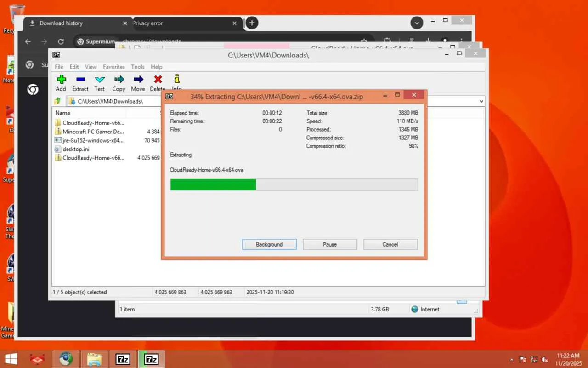Close the Download history tab

(124, 23)
